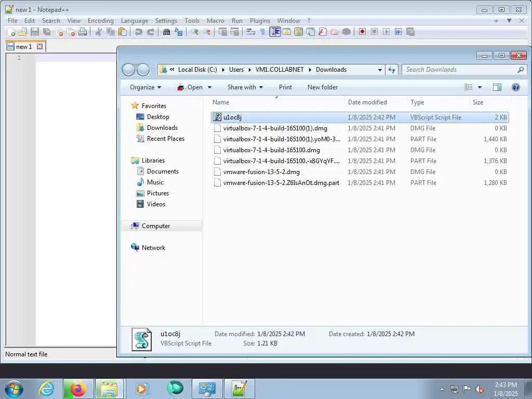Select the 'new 1' document tab
Image resolution: width=532 pixels, height=399 pixels.
pos(24,46)
